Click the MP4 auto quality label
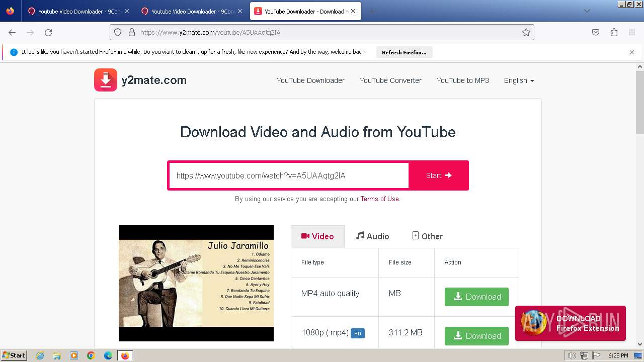This screenshot has width=644, height=362. (330, 293)
